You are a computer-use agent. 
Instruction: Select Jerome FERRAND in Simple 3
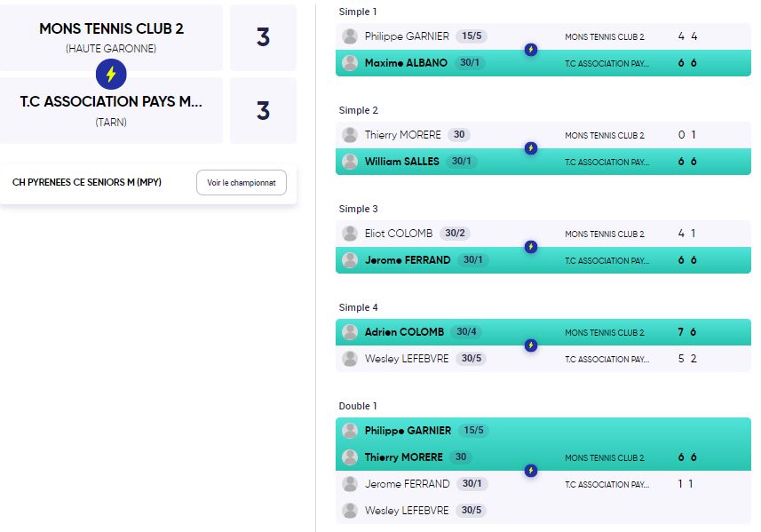click(408, 259)
